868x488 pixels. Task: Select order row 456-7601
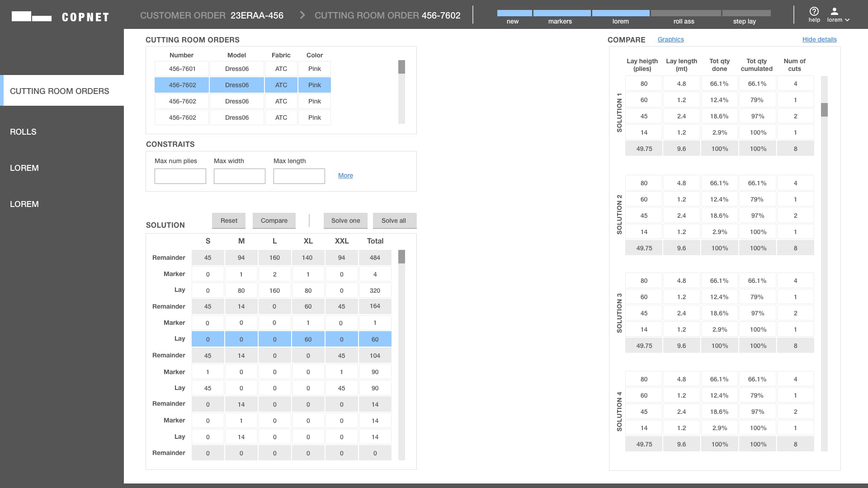pos(243,69)
